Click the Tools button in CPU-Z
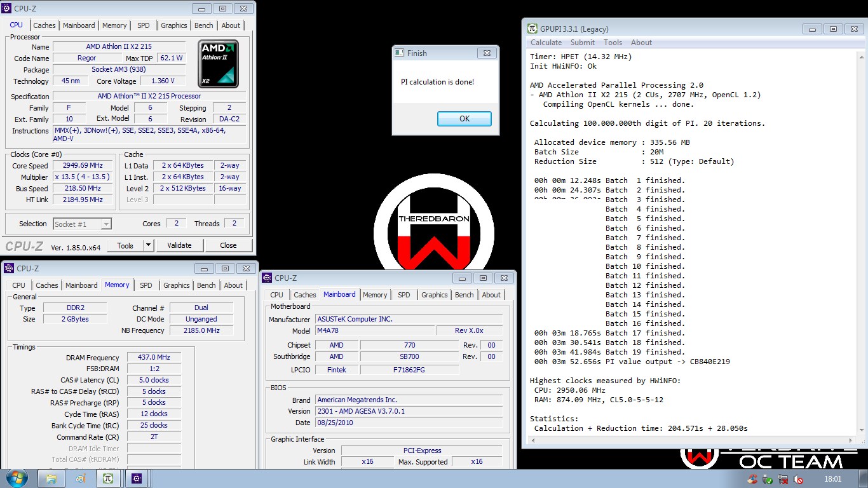This screenshot has height=488, width=868. point(125,245)
